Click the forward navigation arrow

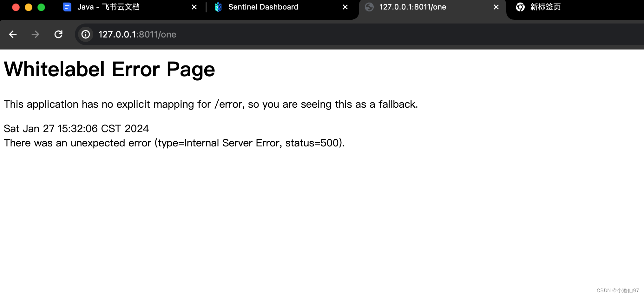[36, 34]
